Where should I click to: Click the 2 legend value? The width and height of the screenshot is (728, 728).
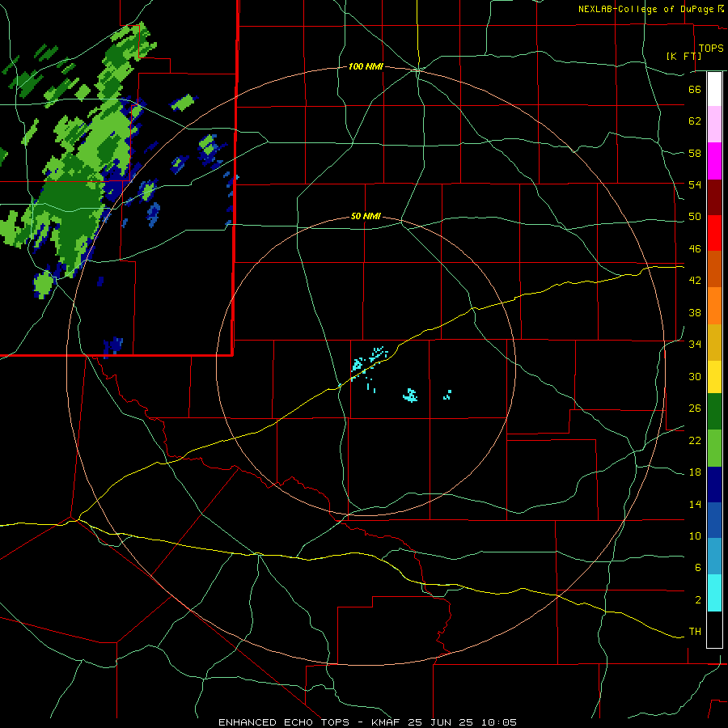(697, 600)
